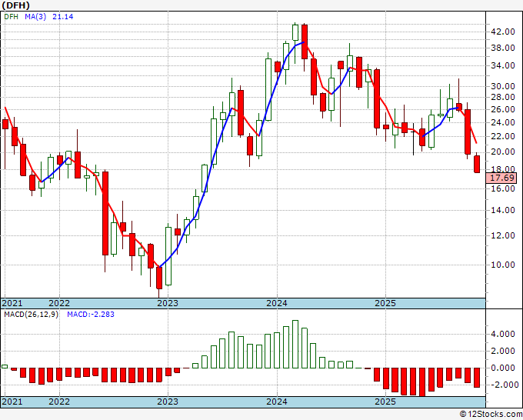This screenshot has height=420, width=523.
Task: Click the MACD(26,12,9) indicator label
Action: 31,315
